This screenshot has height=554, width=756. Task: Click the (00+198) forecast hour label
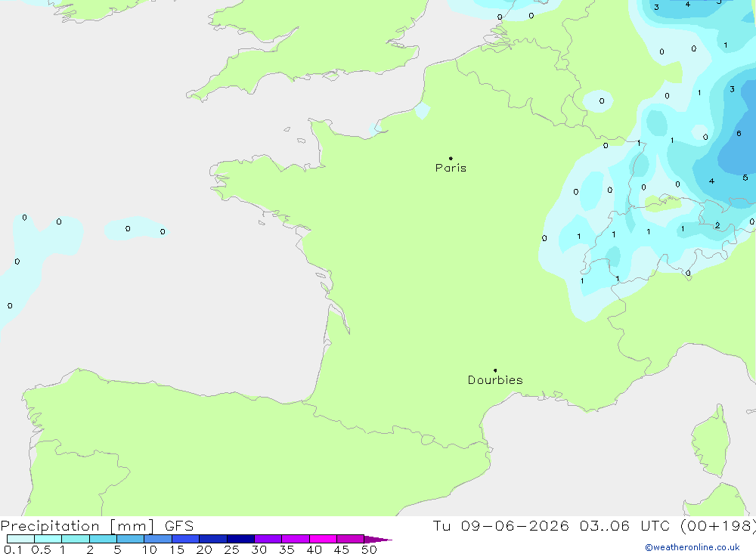click(x=717, y=525)
